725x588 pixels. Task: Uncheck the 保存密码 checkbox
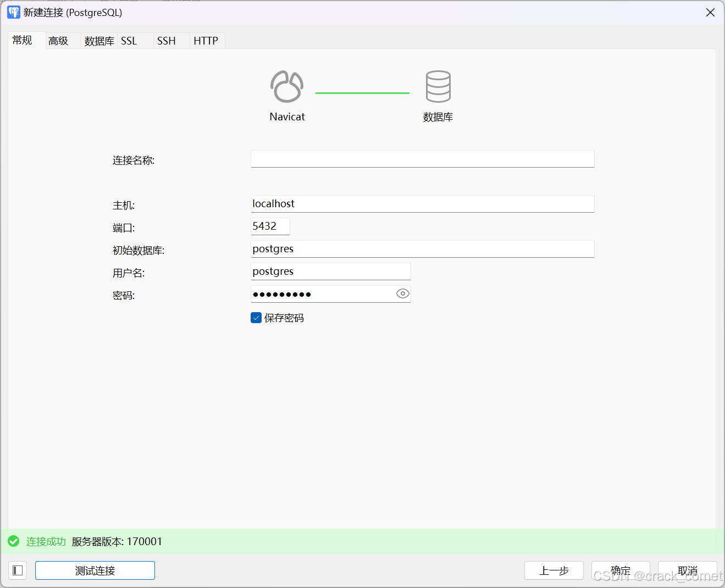point(256,318)
